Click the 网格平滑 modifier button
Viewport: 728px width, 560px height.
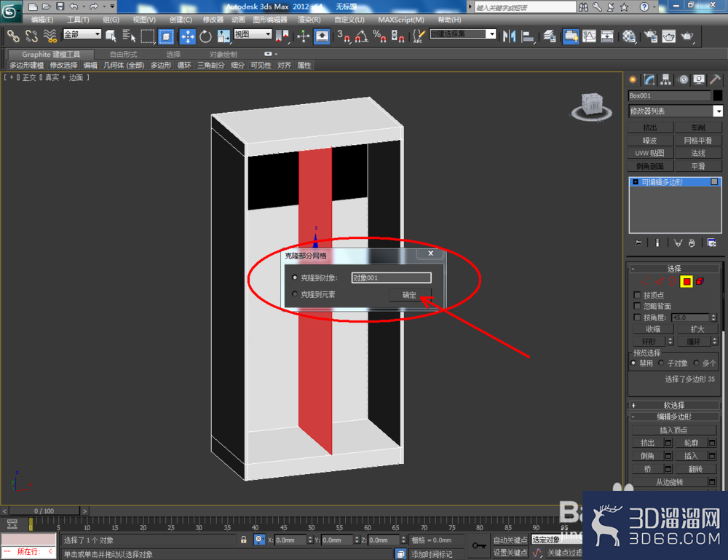pyautogui.click(x=697, y=141)
